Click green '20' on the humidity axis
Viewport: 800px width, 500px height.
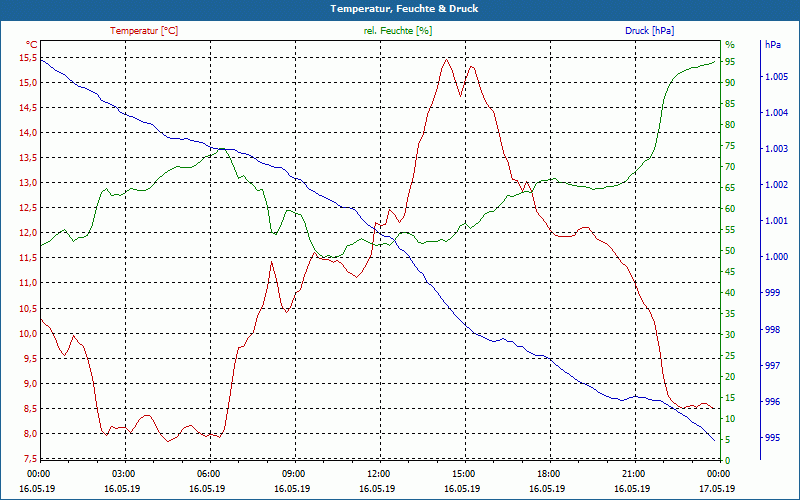click(x=730, y=377)
